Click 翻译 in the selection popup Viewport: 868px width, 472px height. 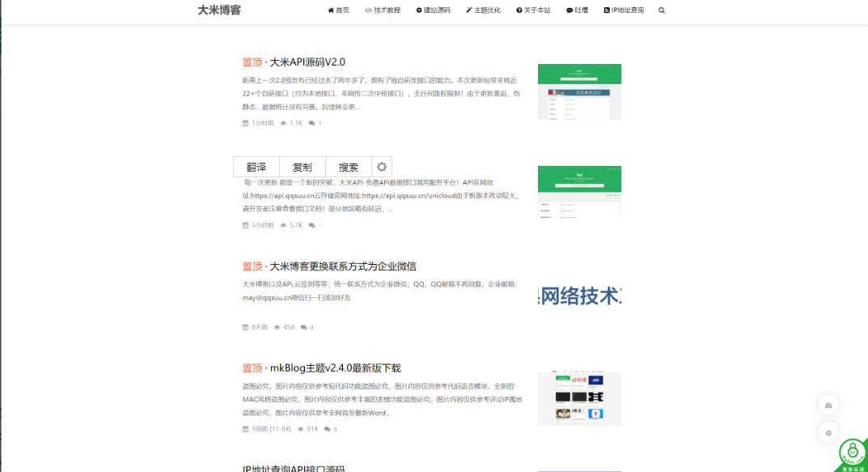pyautogui.click(x=256, y=167)
